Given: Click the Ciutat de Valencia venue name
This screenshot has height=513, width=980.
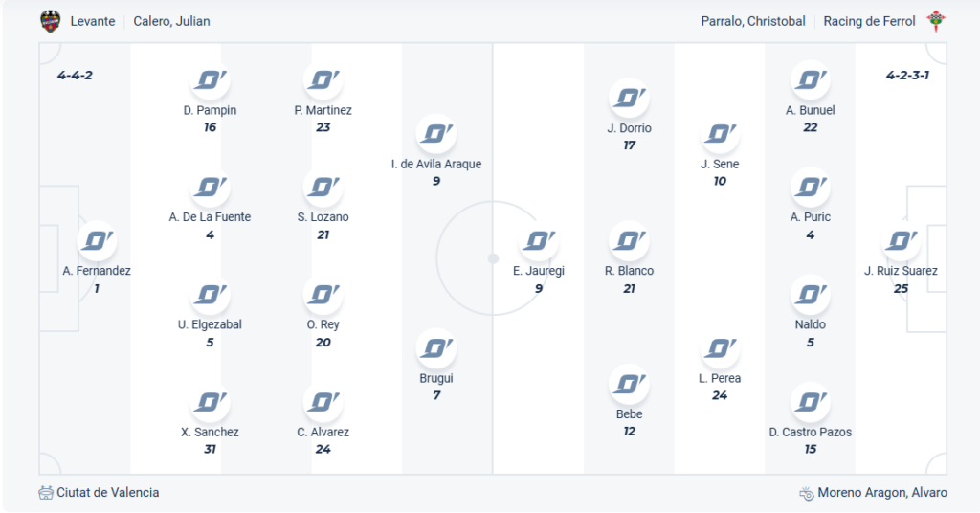Looking at the screenshot, I should (x=108, y=493).
